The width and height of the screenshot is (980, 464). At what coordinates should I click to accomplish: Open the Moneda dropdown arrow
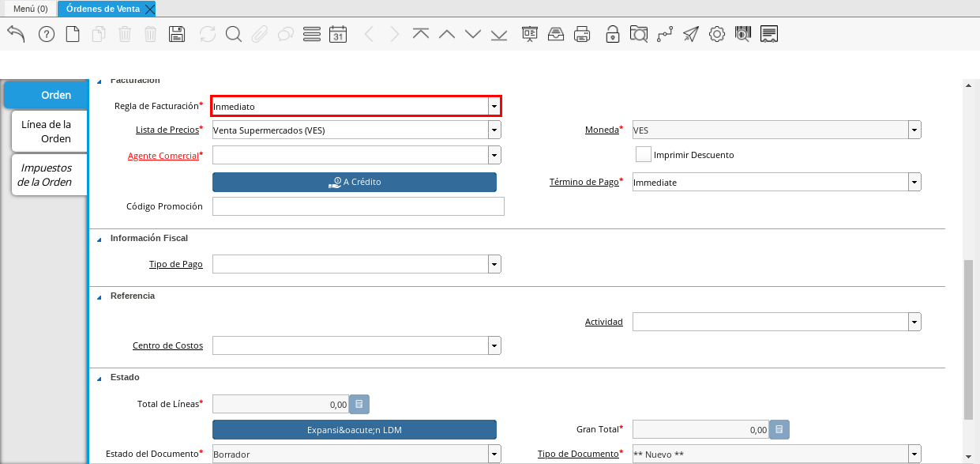click(914, 130)
